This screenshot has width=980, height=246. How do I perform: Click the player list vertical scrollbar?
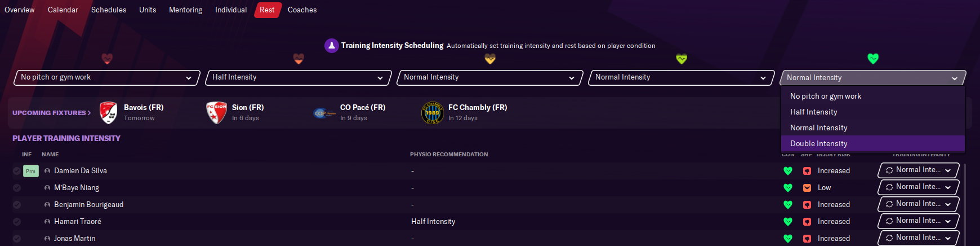[965, 203]
